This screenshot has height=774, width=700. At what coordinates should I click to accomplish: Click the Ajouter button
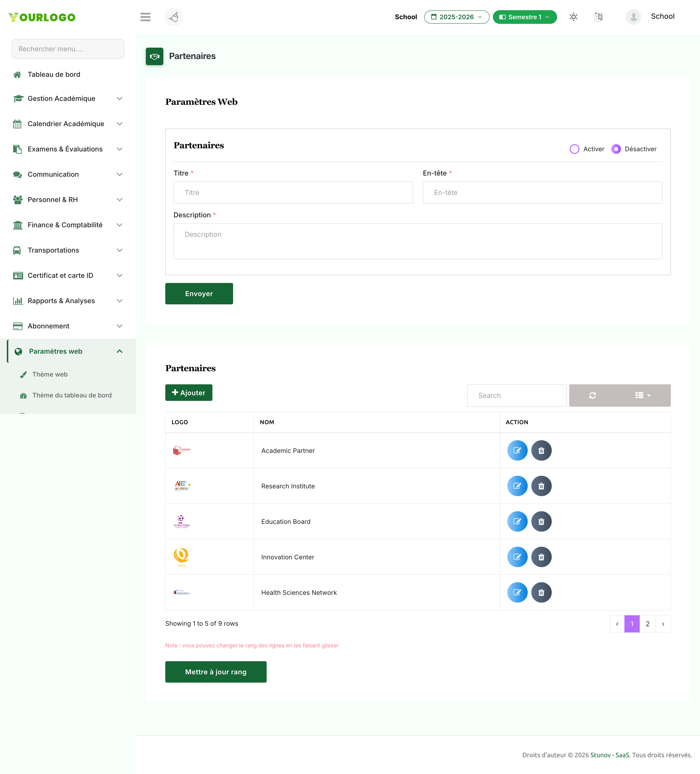coord(188,393)
